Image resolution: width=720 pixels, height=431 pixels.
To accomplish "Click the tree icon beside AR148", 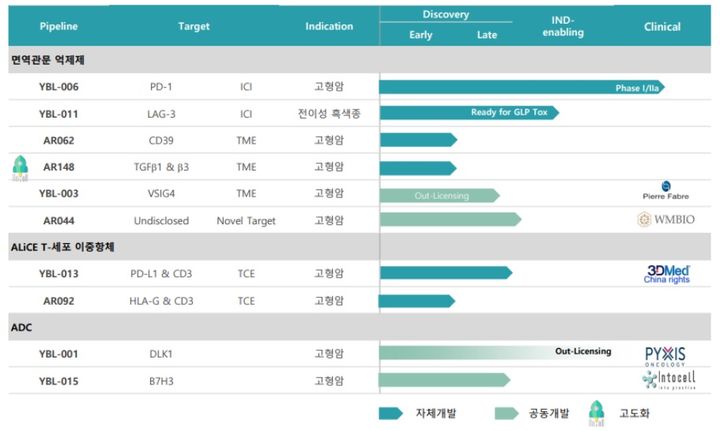I will [18, 166].
